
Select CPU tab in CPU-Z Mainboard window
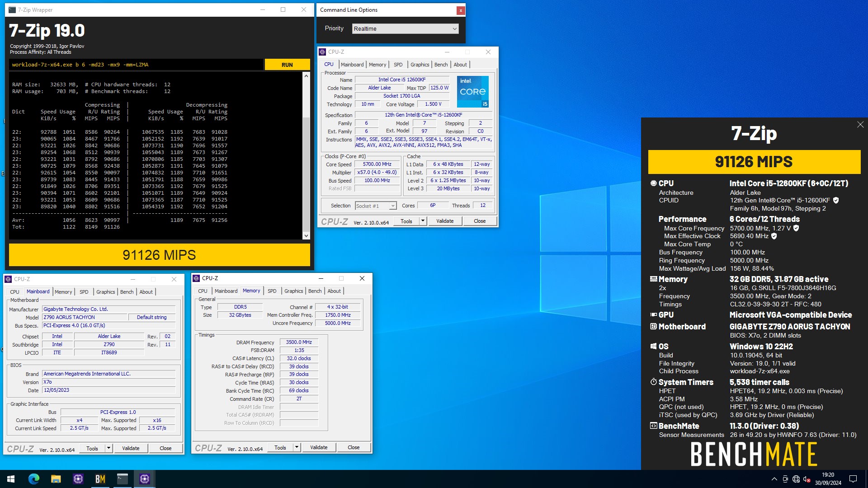click(x=14, y=292)
